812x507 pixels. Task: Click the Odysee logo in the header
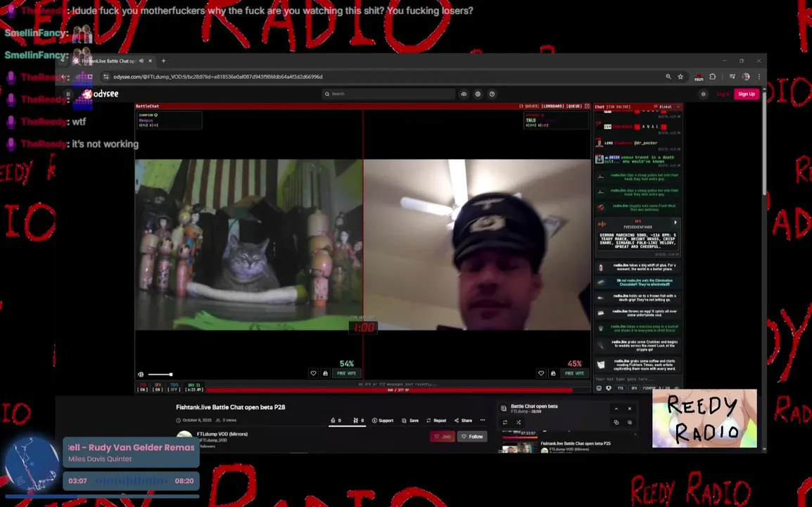(101, 94)
